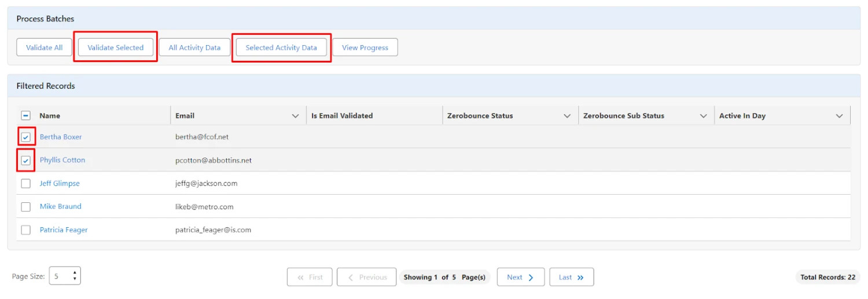Open All Activity Data batch

194,48
